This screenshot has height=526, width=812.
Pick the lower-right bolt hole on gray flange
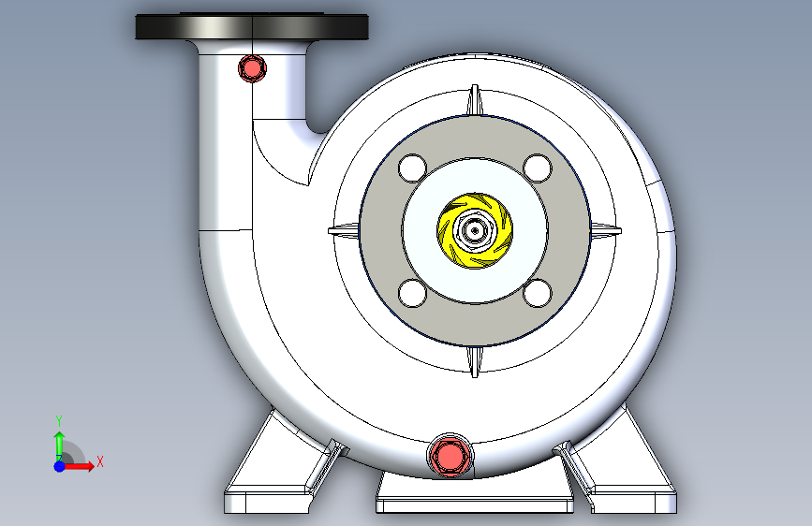click(x=538, y=293)
